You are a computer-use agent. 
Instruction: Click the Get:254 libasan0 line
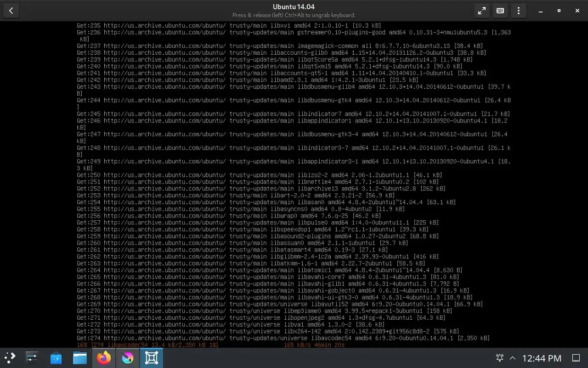pos(266,202)
